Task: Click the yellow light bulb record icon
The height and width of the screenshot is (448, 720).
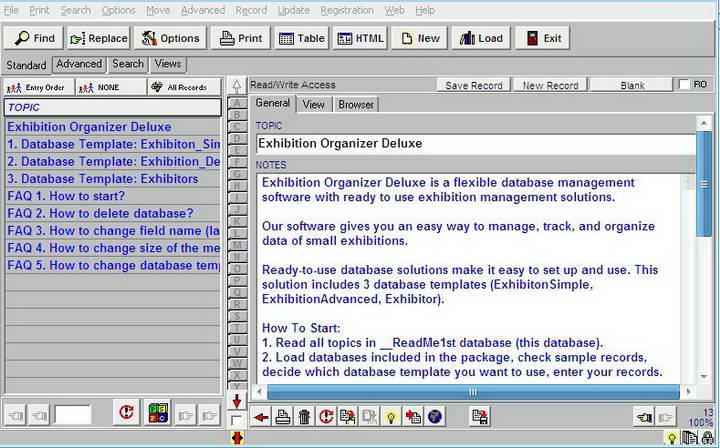Action: pos(391,417)
